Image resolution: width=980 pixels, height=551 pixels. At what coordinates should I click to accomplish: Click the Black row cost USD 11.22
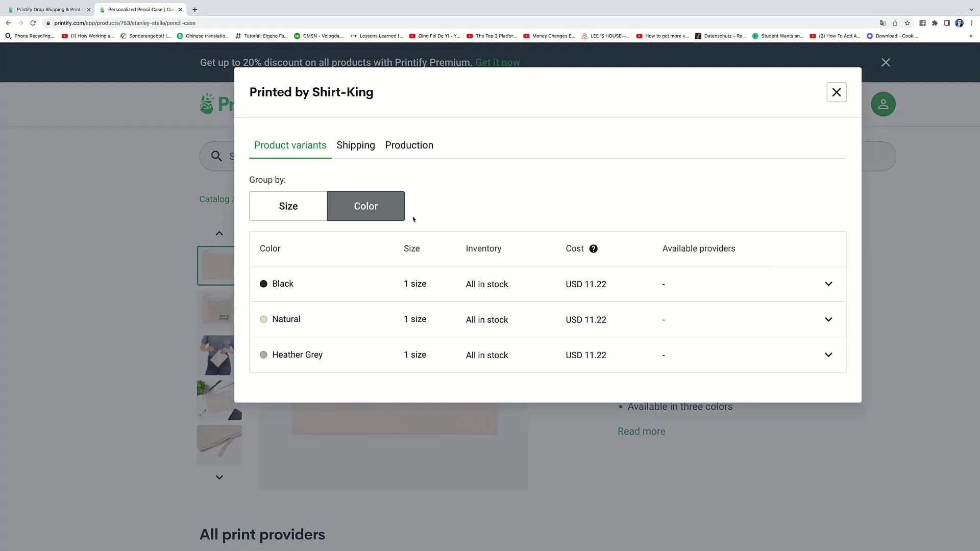[x=586, y=285]
